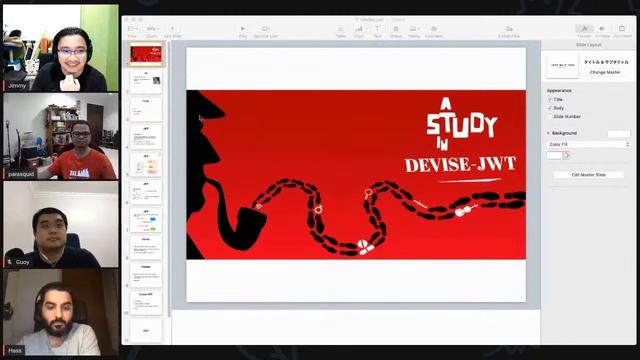This screenshot has width=640, height=360.
Task: Open the Zoom percentage dropdown
Action: click(152, 29)
